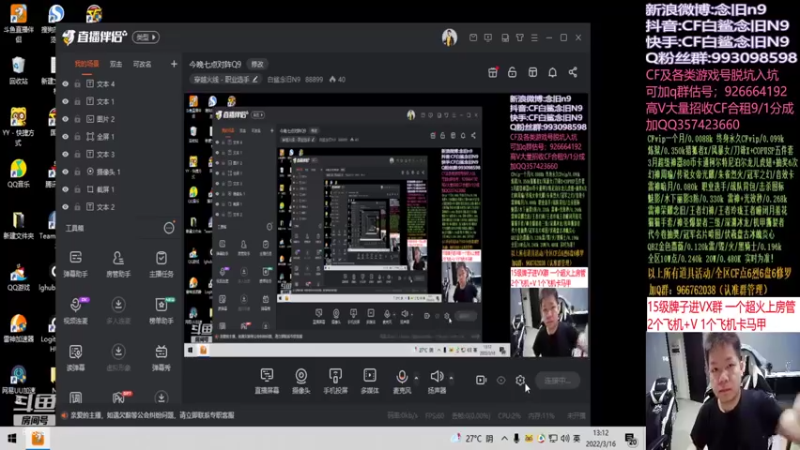The image size is (800, 450).
Task: Download the 虚拟形象 tool
Action: (x=118, y=357)
